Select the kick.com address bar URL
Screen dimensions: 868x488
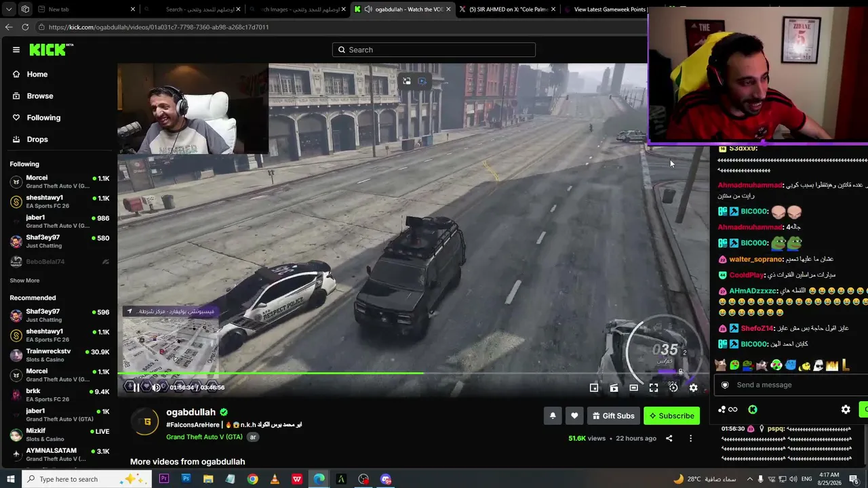click(159, 27)
